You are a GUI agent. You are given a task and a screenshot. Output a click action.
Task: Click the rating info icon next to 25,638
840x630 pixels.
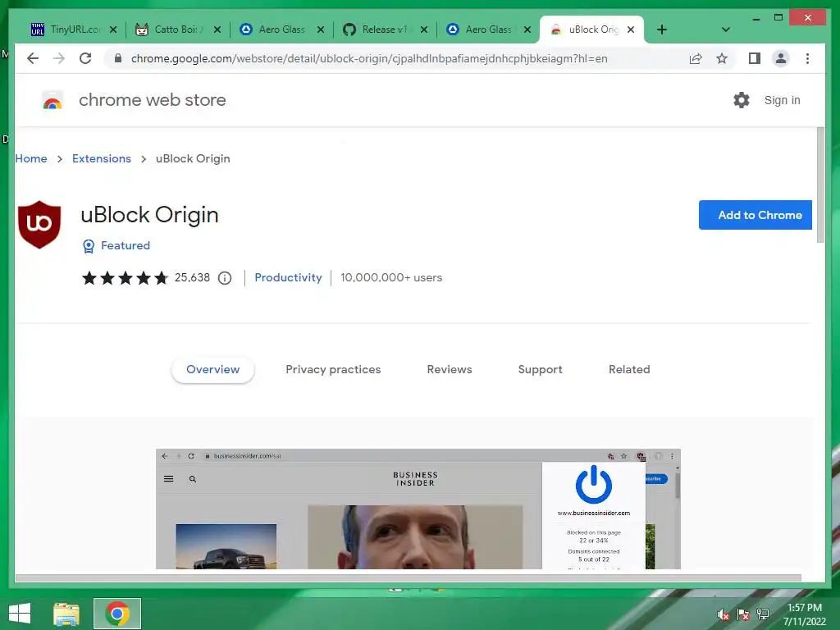pyautogui.click(x=225, y=278)
